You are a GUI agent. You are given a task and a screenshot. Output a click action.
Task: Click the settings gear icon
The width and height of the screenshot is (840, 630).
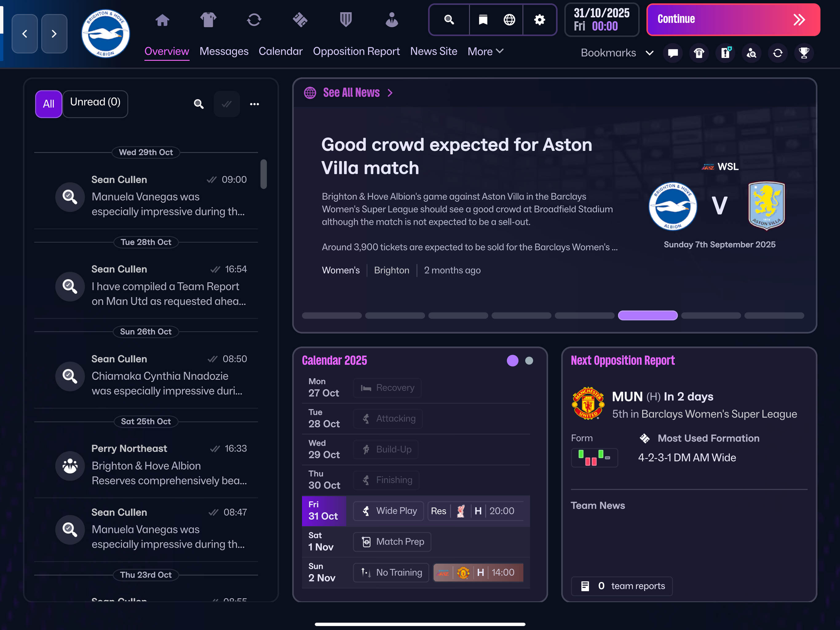point(539,20)
